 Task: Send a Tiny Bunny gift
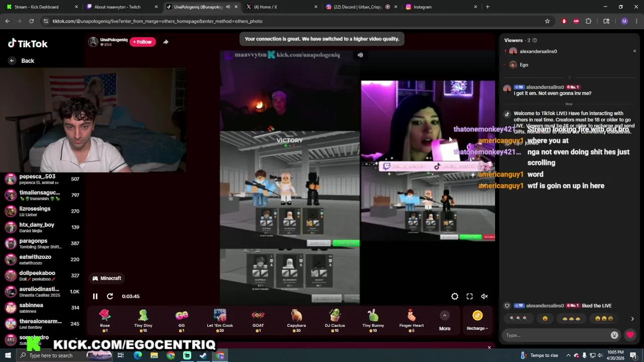pyautogui.click(x=373, y=320)
